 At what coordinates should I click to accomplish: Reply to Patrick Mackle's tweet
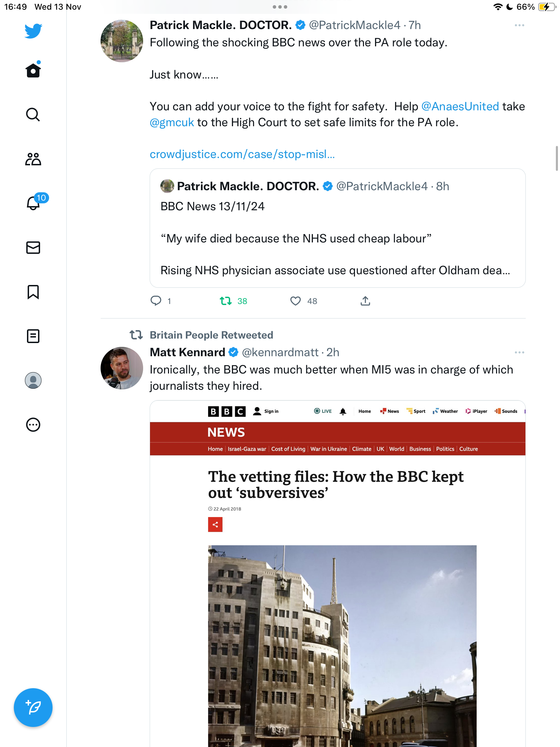tap(160, 301)
